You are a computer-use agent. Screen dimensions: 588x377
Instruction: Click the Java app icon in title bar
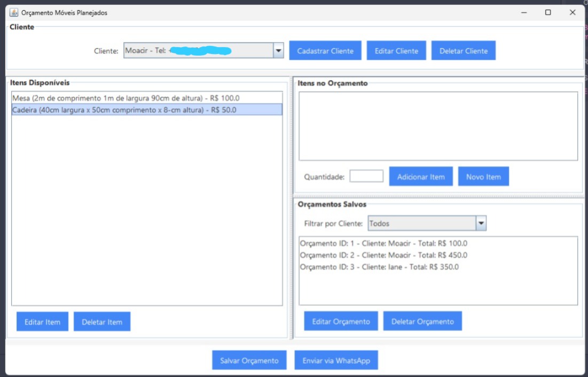(x=14, y=12)
